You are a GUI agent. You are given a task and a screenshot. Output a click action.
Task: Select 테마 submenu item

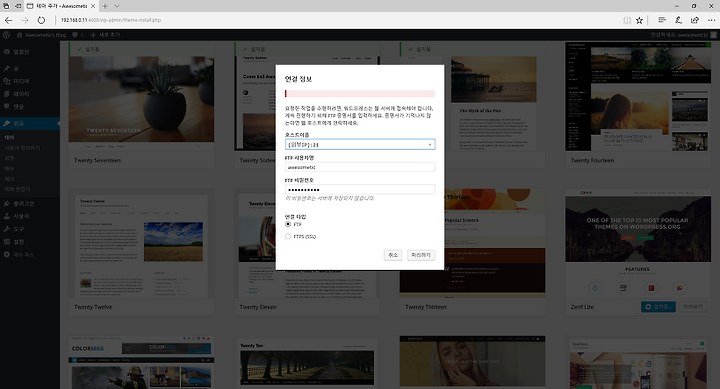coord(9,137)
